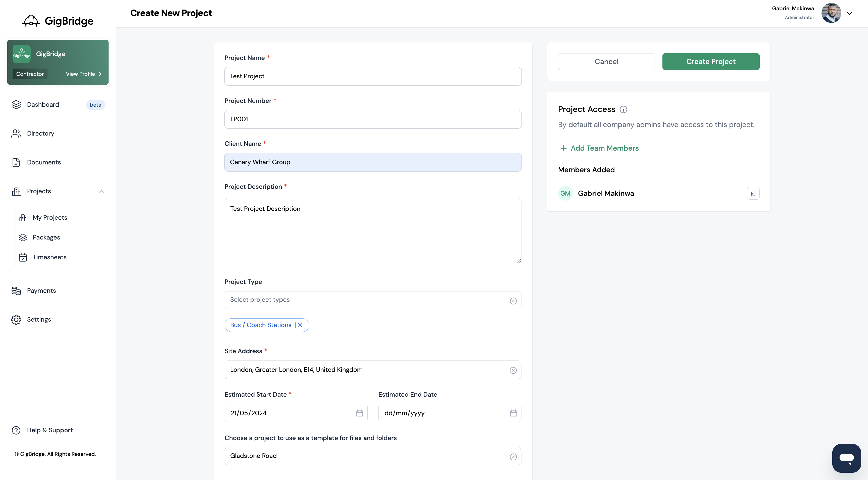Screen dimensions: 868x480
Task: Click the My Projects building icon
Action: pyautogui.click(x=23, y=218)
